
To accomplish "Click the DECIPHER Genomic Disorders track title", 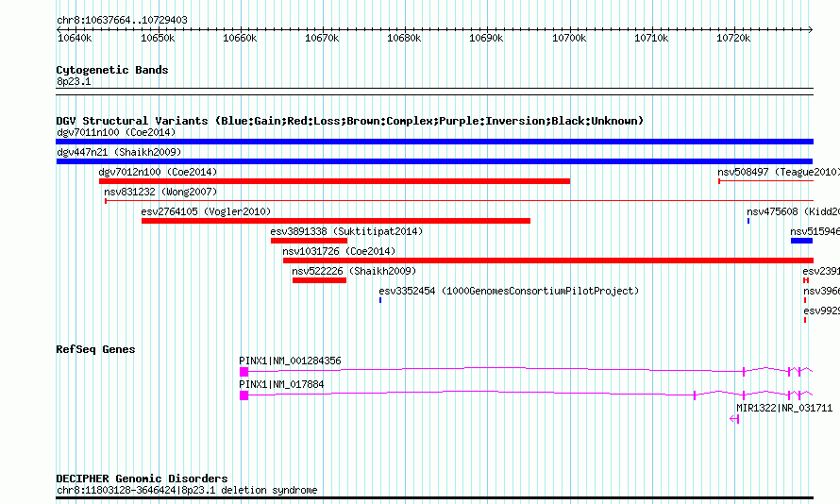I will coord(142,479).
